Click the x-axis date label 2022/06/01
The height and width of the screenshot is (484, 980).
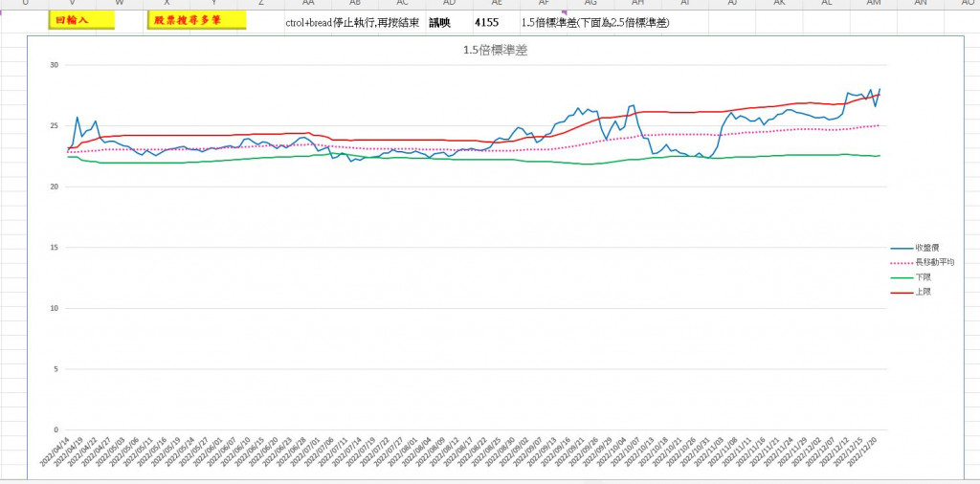(x=208, y=451)
